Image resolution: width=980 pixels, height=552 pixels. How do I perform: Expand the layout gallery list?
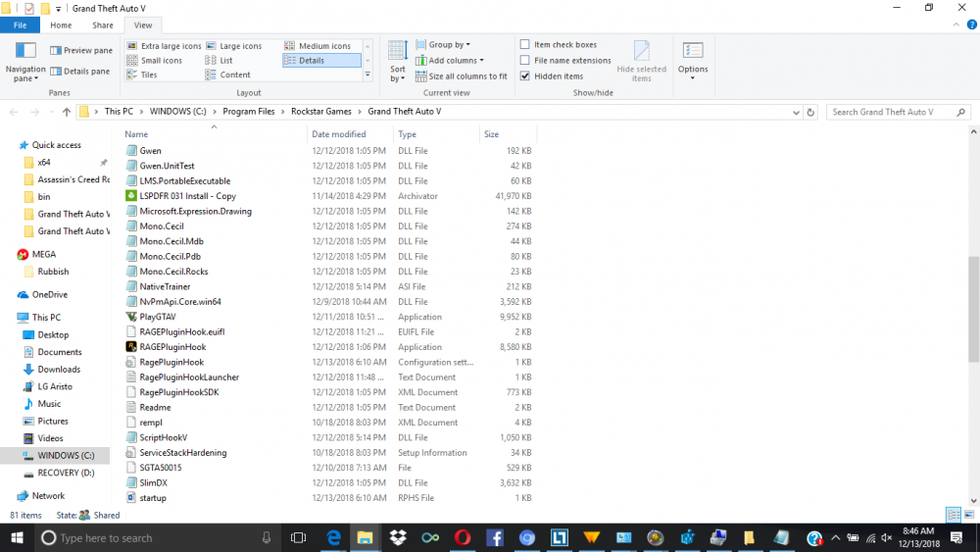367,75
